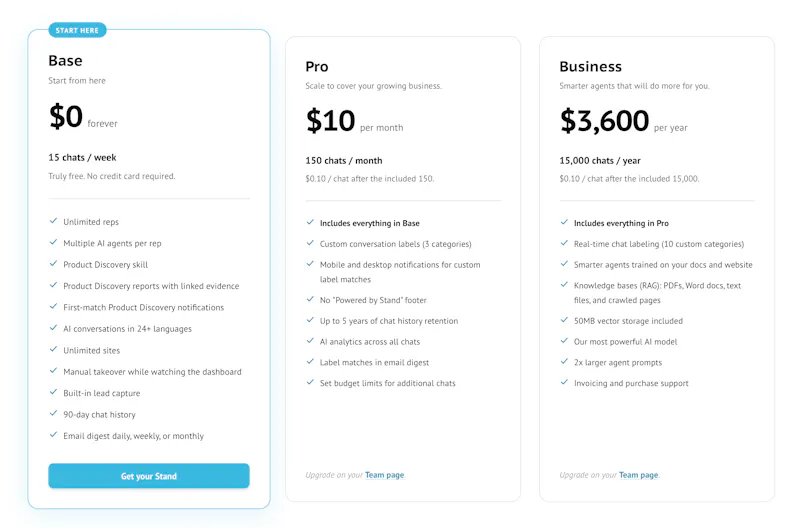Select the Business plan heading
The image size is (800, 529).
point(590,67)
